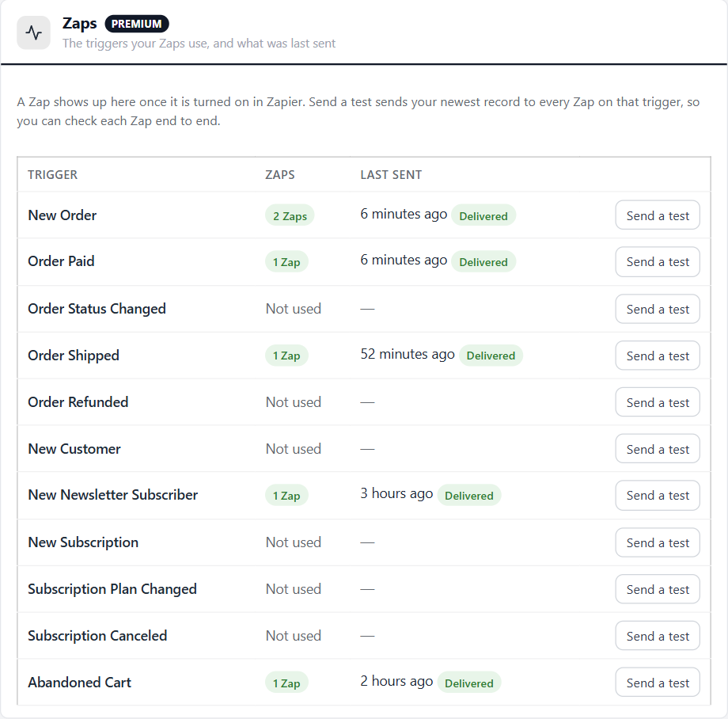The image size is (728, 719).
Task: Click the 'Subscription Canceled' trigger name
Action: pyautogui.click(x=97, y=635)
